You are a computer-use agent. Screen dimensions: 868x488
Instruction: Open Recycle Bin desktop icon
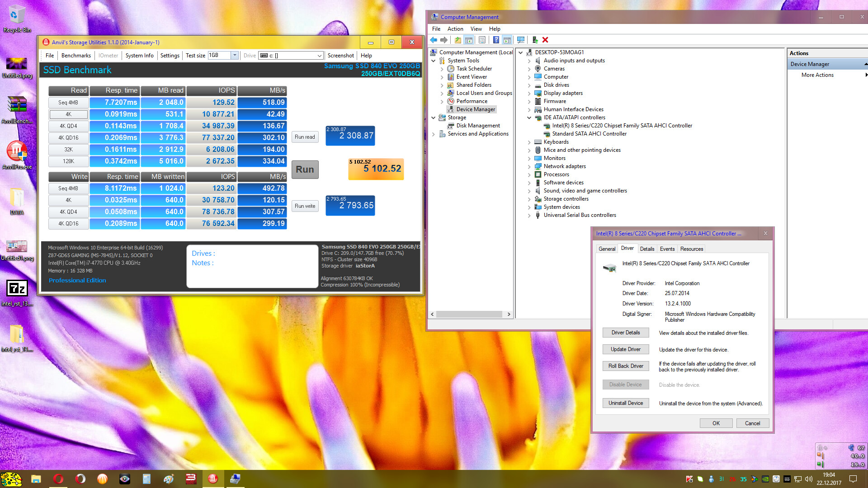(17, 19)
